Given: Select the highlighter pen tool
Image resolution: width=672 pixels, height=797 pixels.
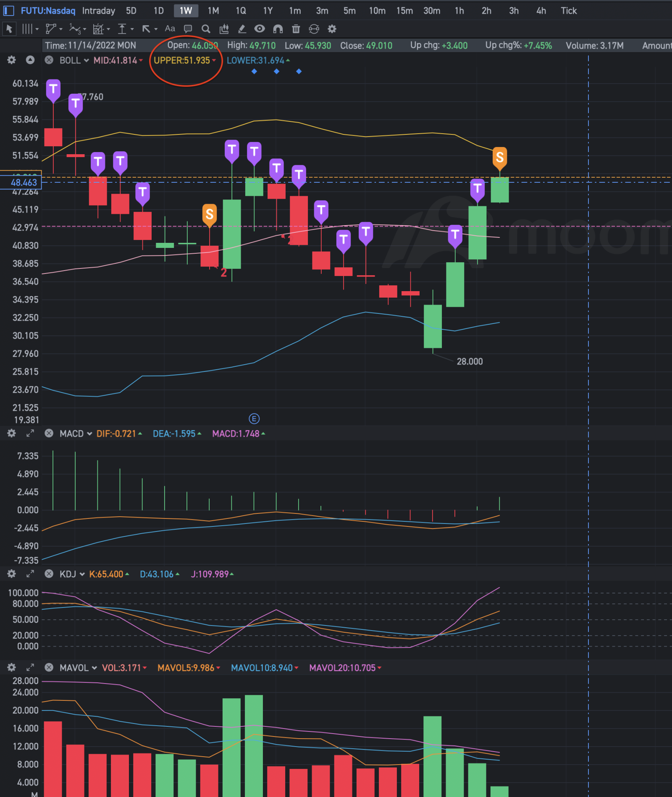Looking at the screenshot, I should point(242,29).
